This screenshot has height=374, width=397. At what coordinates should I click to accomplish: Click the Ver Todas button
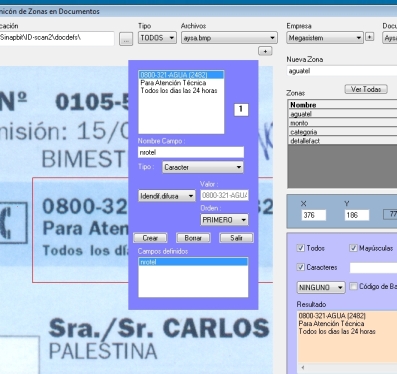(366, 89)
